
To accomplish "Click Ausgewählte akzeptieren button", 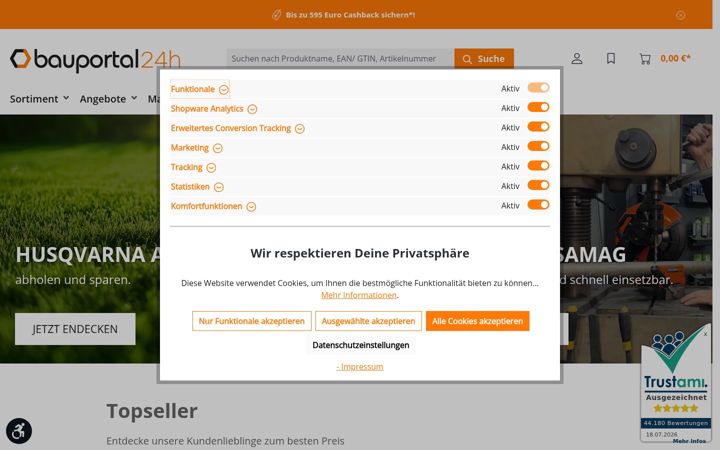I will point(368,321).
